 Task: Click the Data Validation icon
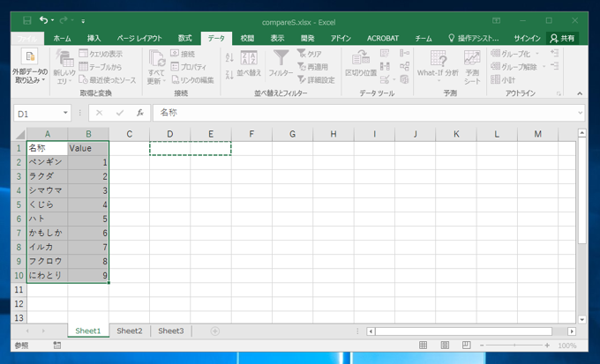[386, 79]
